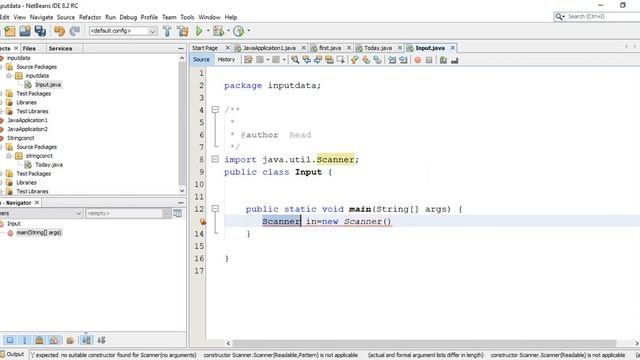The image size is (640, 360).
Task: Switch to the Services panel tab
Action: click(60, 49)
